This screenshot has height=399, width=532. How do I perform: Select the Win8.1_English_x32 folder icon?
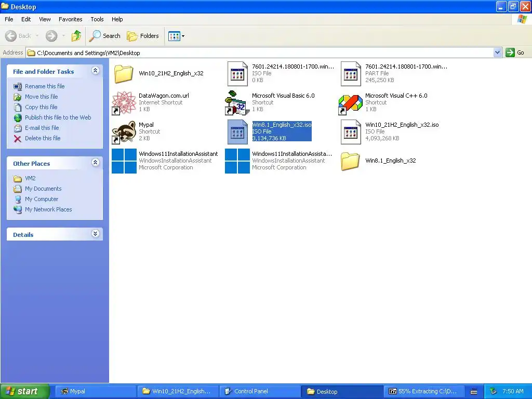[x=350, y=161]
